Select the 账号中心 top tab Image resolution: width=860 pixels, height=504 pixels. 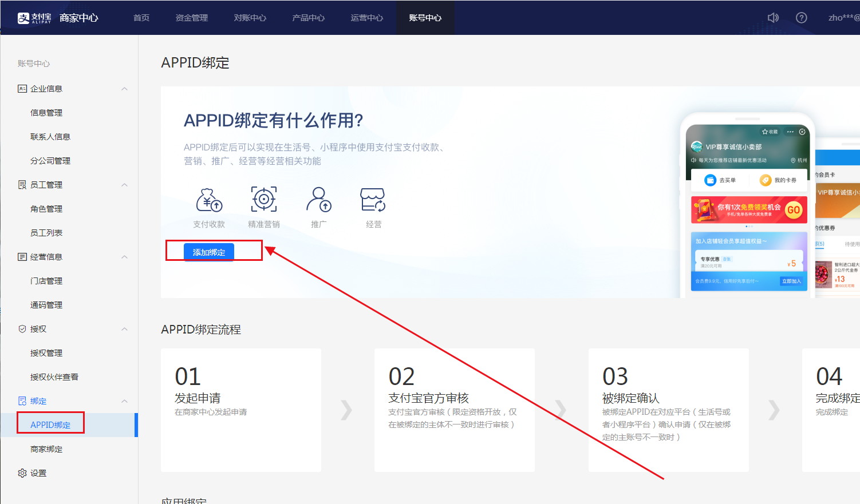click(x=425, y=18)
